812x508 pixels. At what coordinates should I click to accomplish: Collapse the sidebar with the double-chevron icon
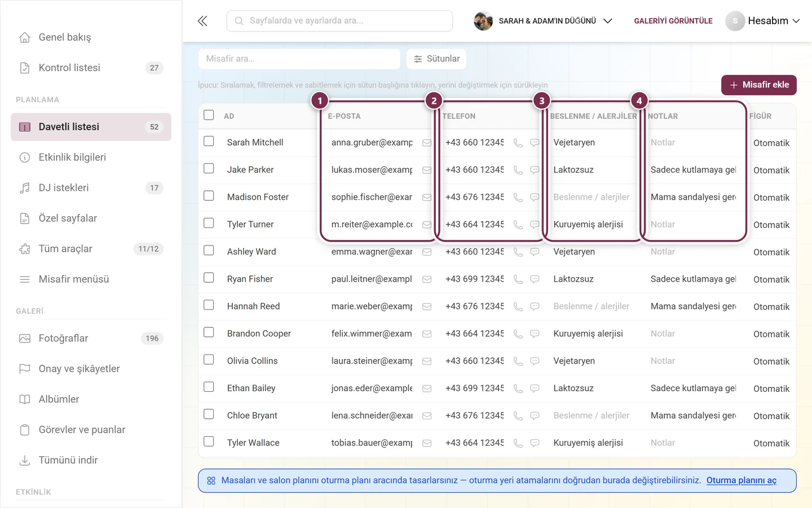202,21
